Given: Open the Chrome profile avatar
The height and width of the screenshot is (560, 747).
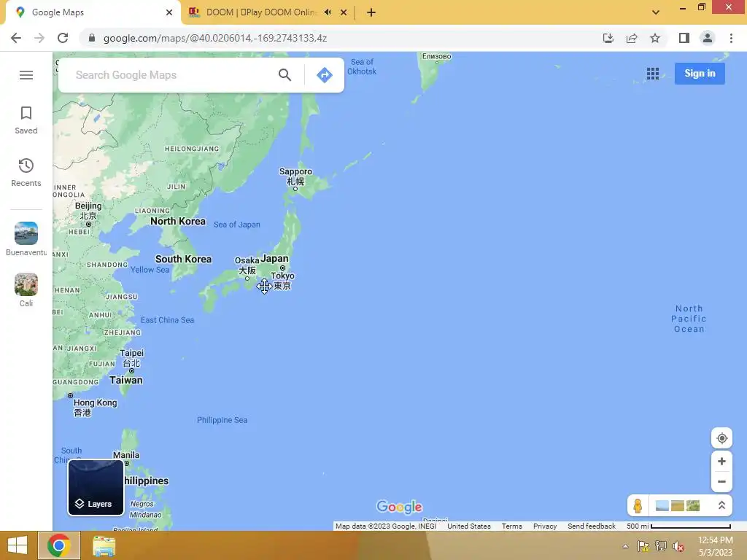Looking at the screenshot, I should point(708,38).
